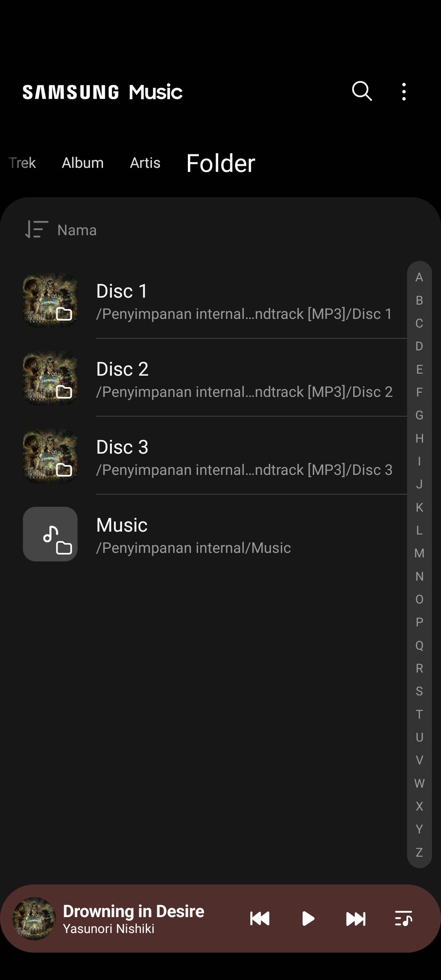Jump to letter D in index scrollbar

point(419,346)
